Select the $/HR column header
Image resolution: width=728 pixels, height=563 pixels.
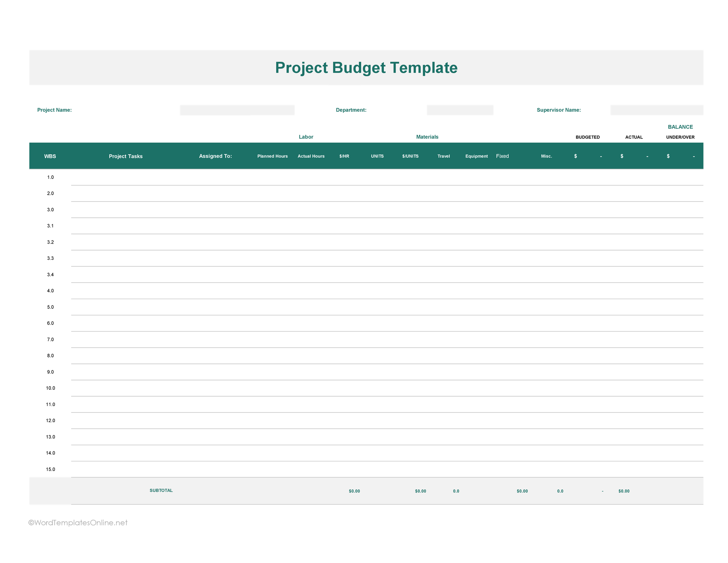coord(344,156)
